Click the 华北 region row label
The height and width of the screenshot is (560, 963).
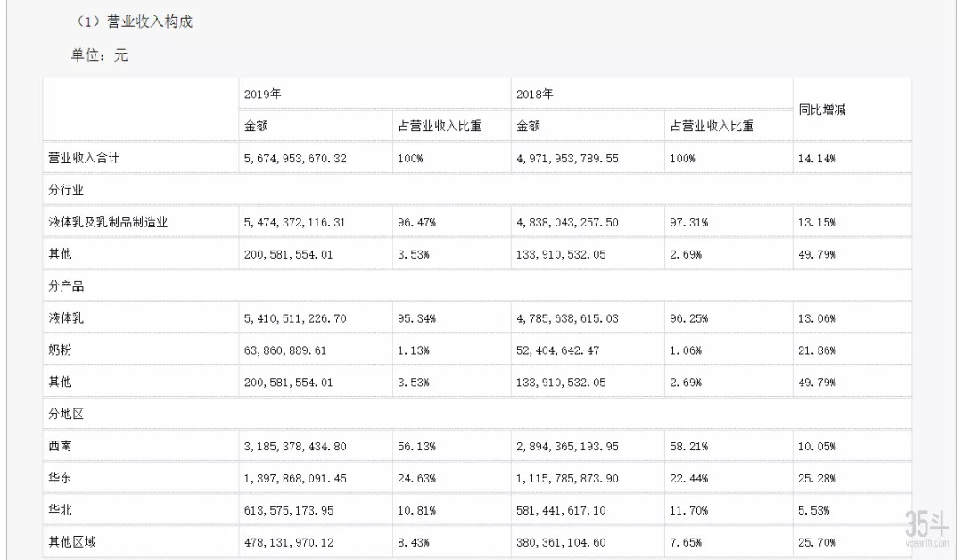click(60, 510)
